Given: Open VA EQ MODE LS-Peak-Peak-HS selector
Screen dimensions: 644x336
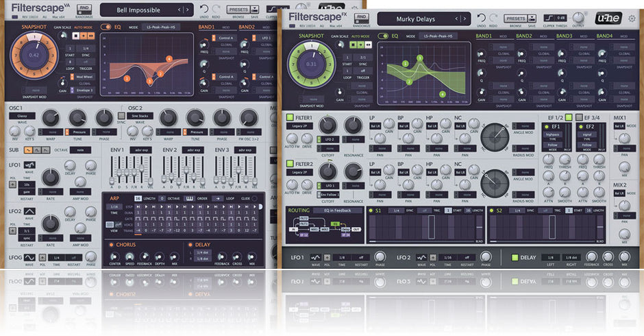Looking at the screenshot, I should pos(161,27).
